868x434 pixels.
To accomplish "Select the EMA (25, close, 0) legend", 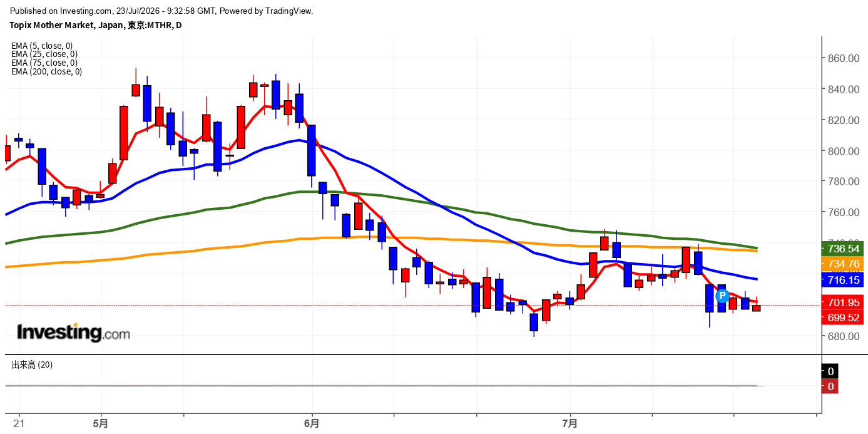I will tap(44, 54).
